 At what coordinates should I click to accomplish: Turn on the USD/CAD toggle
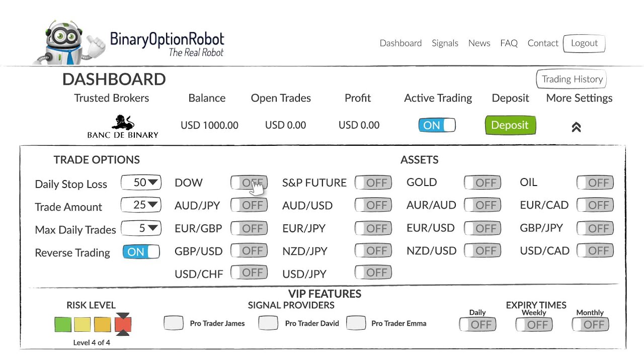[595, 251]
